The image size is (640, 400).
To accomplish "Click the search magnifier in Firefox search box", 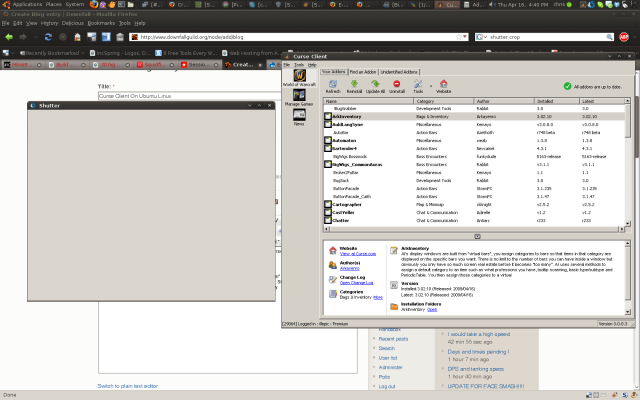I will (x=609, y=37).
